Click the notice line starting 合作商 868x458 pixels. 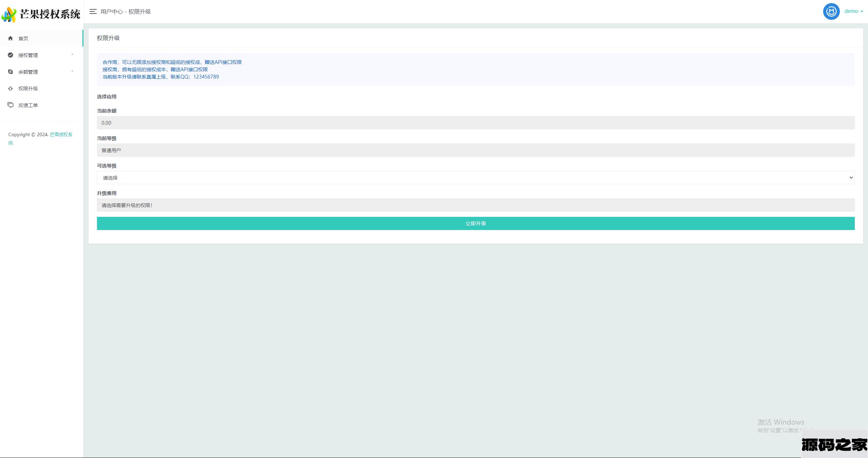172,62
